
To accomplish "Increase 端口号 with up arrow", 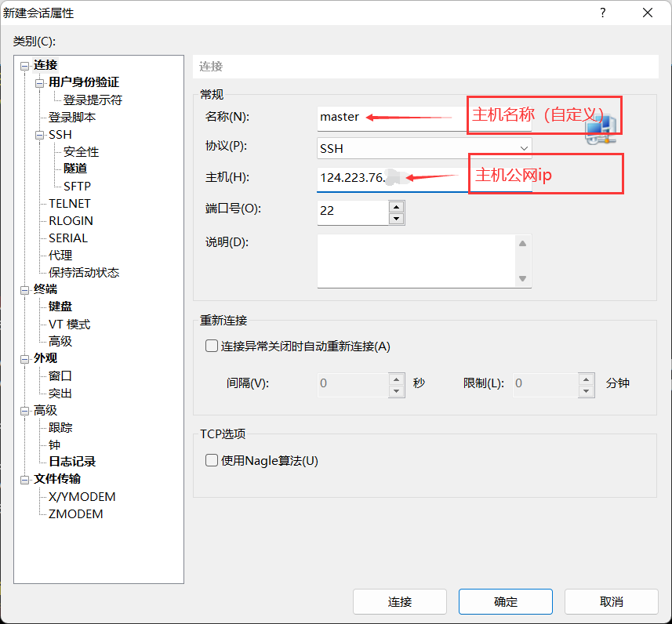I will (397, 207).
